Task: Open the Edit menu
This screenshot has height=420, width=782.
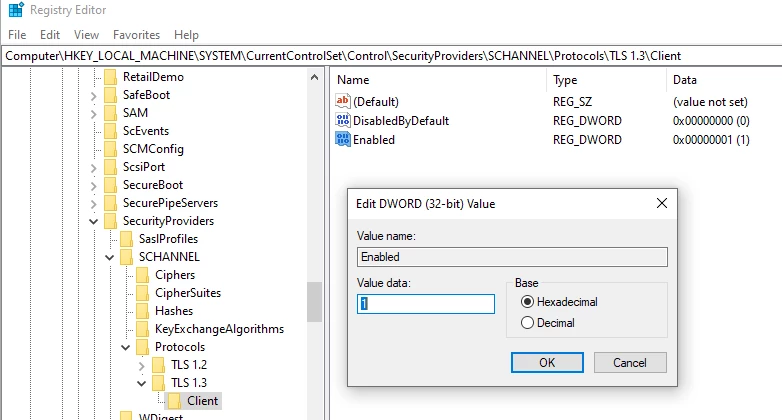Action: [50, 35]
